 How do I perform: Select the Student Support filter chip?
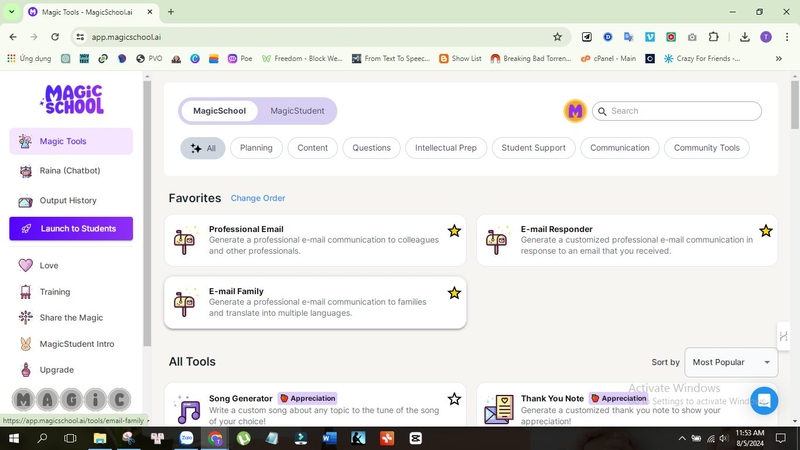click(534, 148)
